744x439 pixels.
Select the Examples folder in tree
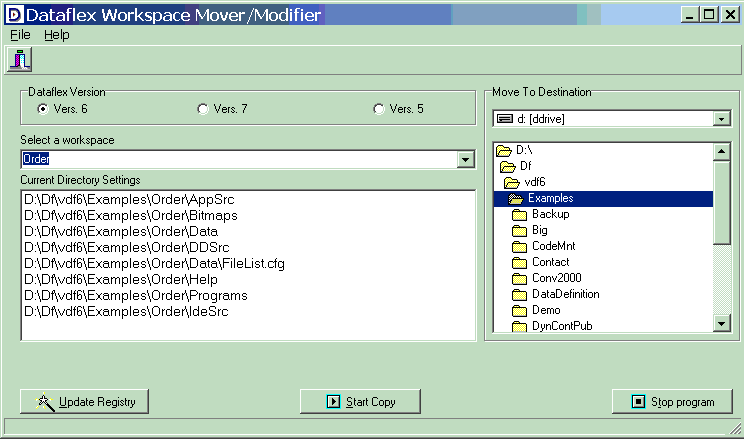tap(603, 199)
